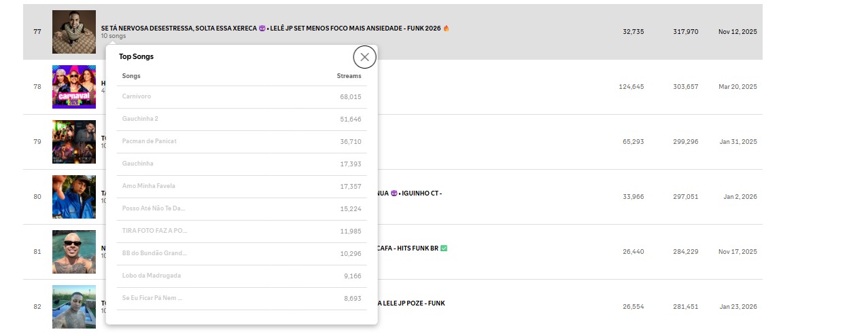Viewport: 868px width, 334px height.
Task: Select the sunglasses man thumbnail at rank 81
Action: tap(74, 252)
